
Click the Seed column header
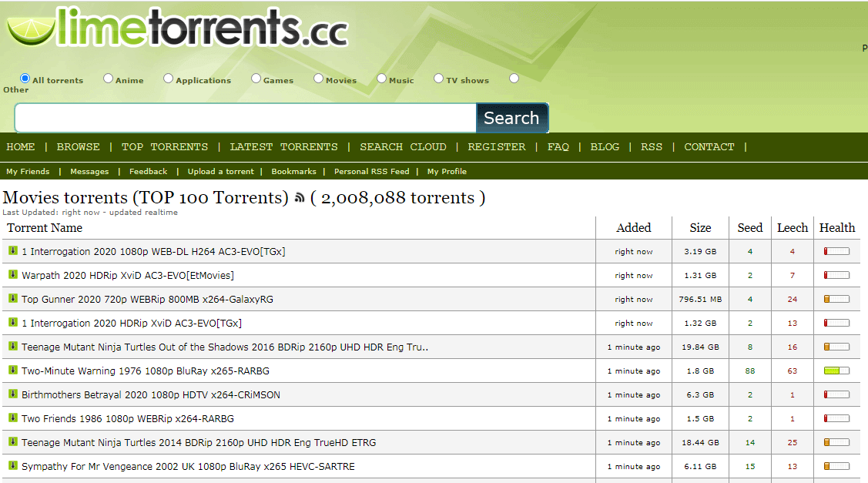(750, 228)
